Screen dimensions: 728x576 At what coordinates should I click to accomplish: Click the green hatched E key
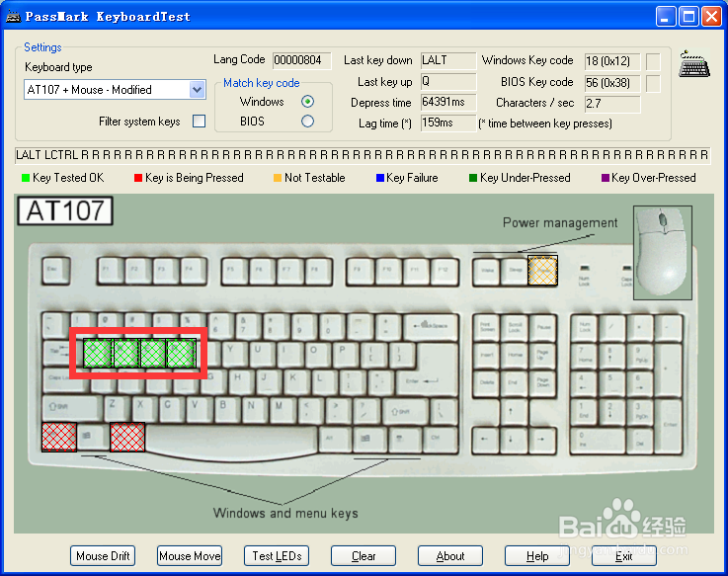tap(153, 354)
